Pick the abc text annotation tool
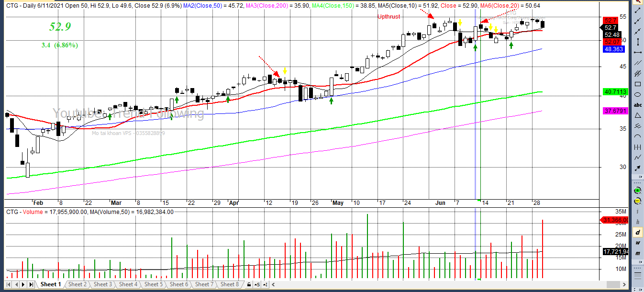Screen dimensions: 644x292 coord(638,105)
